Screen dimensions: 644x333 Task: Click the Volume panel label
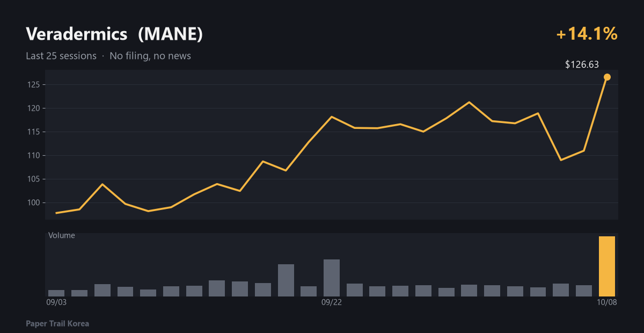(62, 235)
